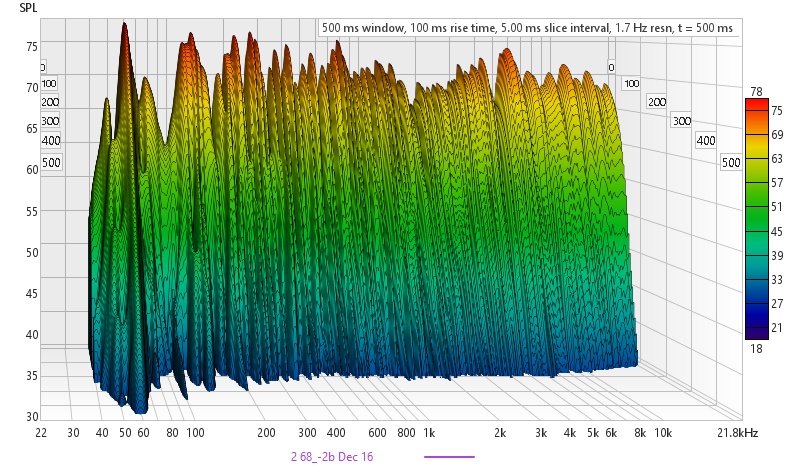The width and height of the screenshot is (800, 472).
Task: Click the 18 minimum color scale value
Action: [x=756, y=347]
